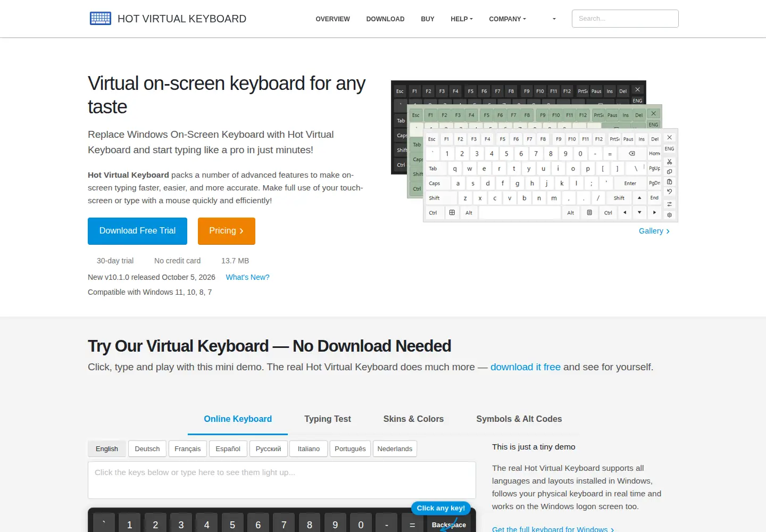Tap the 9 key on the demo keyboard
The image size is (766, 532).
coord(335,523)
